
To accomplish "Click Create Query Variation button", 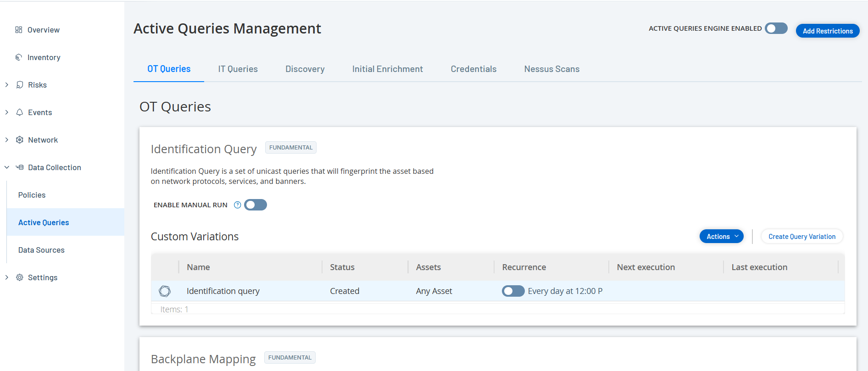I will [x=801, y=237].
